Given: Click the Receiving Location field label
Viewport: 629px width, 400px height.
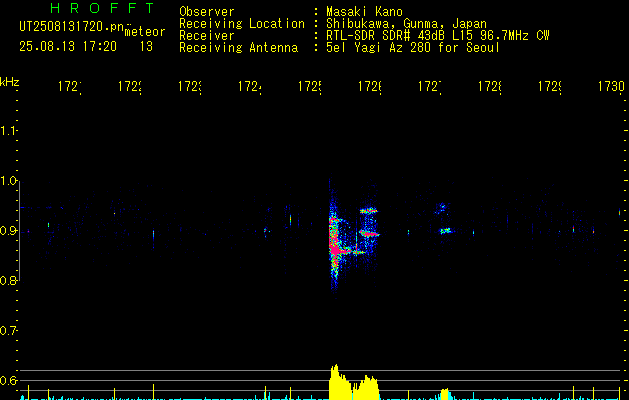Looking at the screenshot, I should pos(242,24).
